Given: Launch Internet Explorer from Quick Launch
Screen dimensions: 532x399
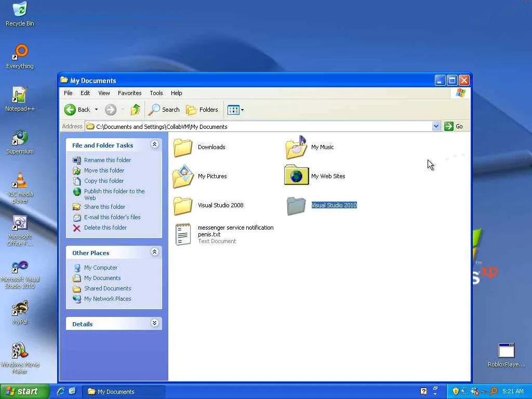Looking at the screenshot, I should [61, 391].
